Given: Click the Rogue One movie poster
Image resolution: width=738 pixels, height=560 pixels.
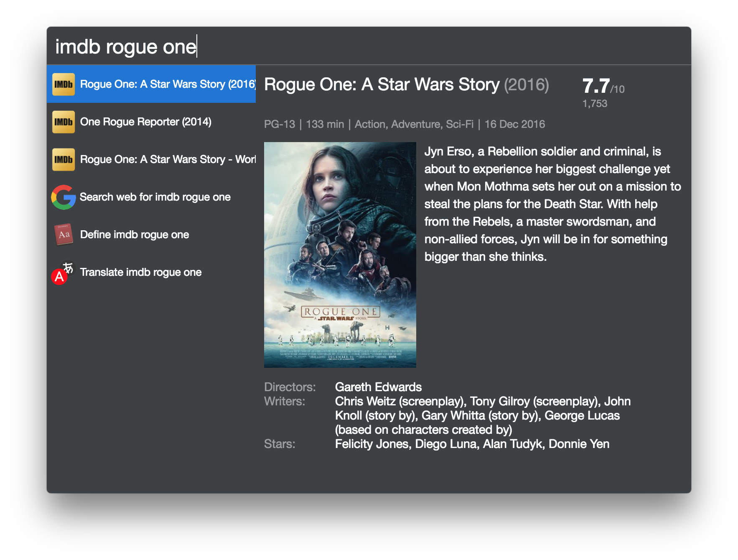Looking at the screenshot, I should 340,255.
